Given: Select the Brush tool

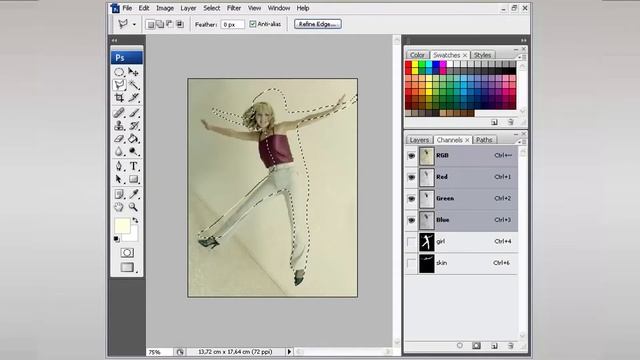Looking at the screenshot, I should pyautogui.click(x=133, y=113).
